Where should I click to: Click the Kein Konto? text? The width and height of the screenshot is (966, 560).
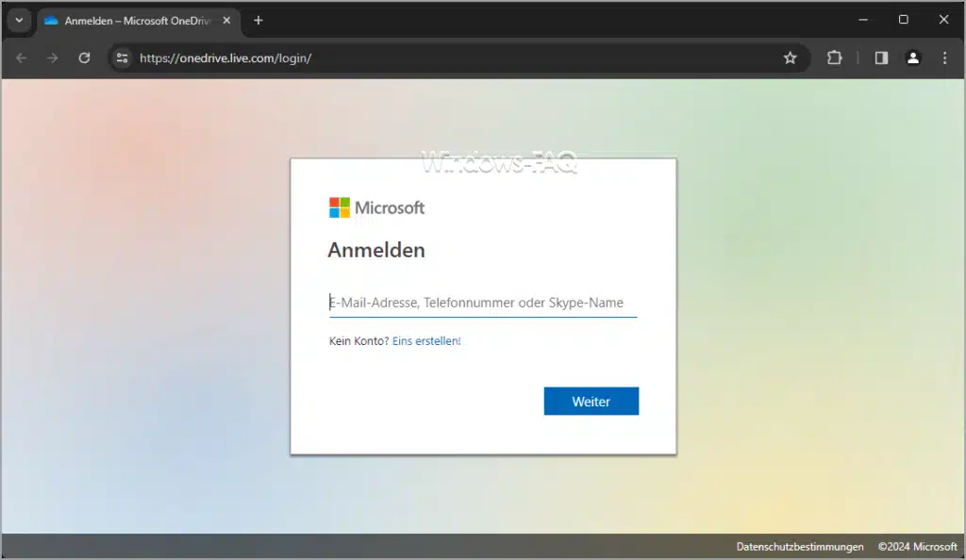(x=359, y=341)
